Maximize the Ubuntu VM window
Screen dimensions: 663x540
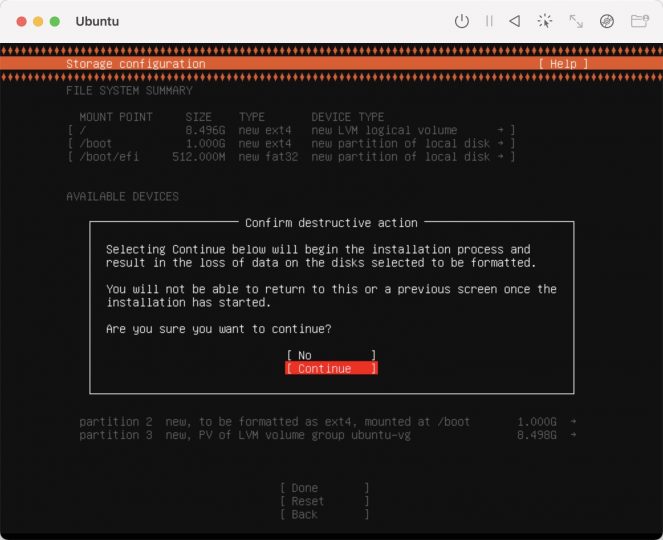pos(55,21)
